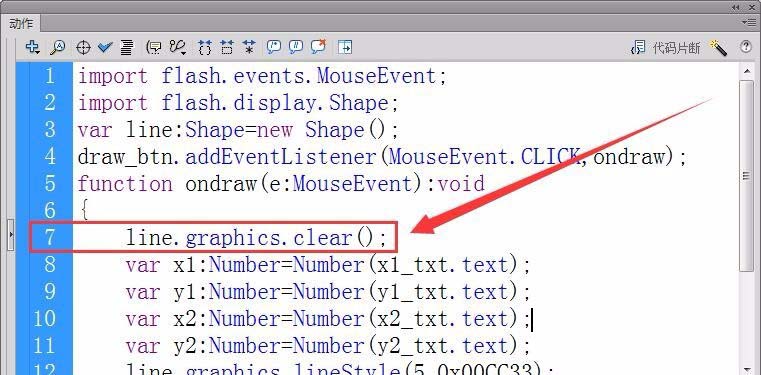Click line number 1 in gutter
This screenshot has height=375, width=761.
[x=50, y=76]
